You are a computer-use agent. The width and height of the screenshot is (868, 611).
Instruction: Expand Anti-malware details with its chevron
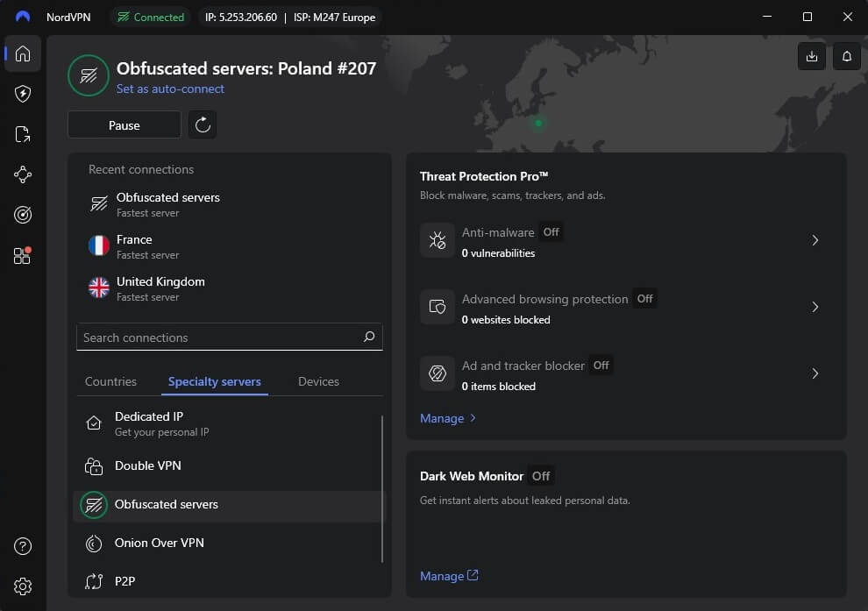coord(815,240)
